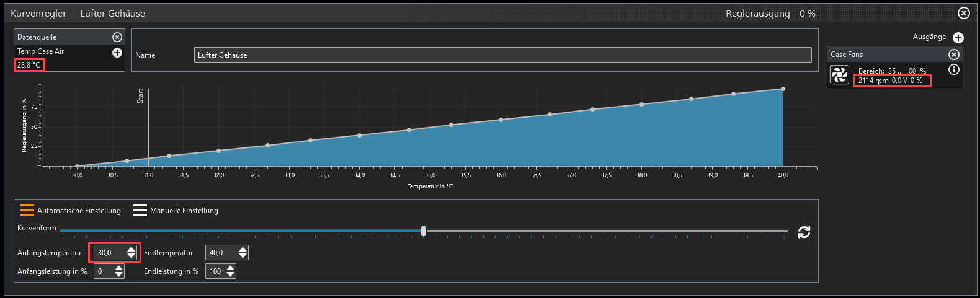The width and height of the screenshot is (980, 298).
Task: Add a new output next to Ausgänge
Action: pos(958,38)
